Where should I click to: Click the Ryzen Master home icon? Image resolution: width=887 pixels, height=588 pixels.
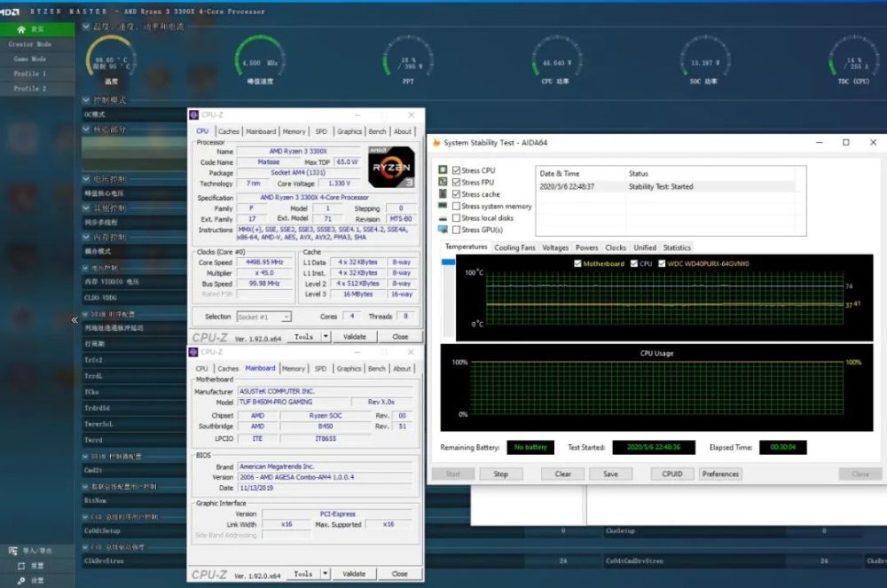coord(21,29)
